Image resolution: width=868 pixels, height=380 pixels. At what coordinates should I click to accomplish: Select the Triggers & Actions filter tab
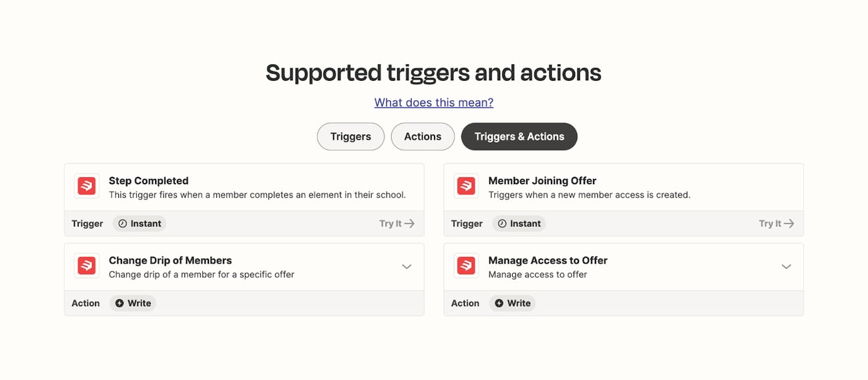pos(519,136)
